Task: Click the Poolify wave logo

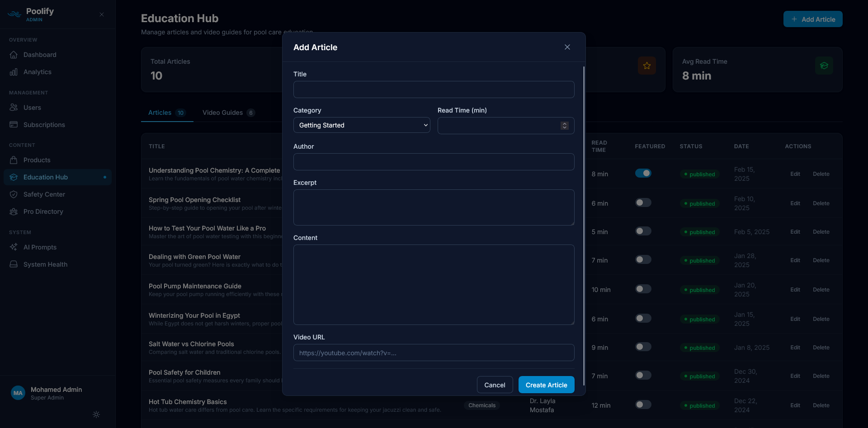Action: tap(14, 14)
